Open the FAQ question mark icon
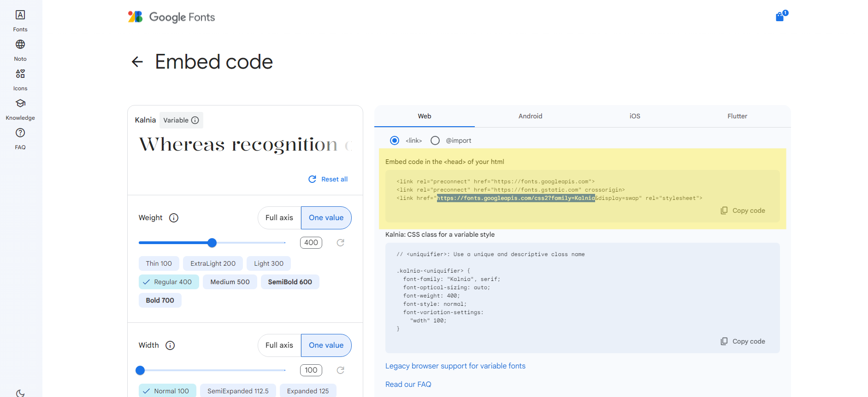Image resolution: width=868 pixels, height=397 pixels. (x=20, y=133)
